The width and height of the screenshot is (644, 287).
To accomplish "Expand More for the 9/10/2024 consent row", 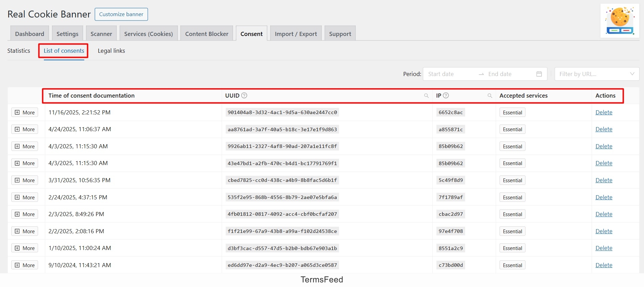I will (25, 265).
